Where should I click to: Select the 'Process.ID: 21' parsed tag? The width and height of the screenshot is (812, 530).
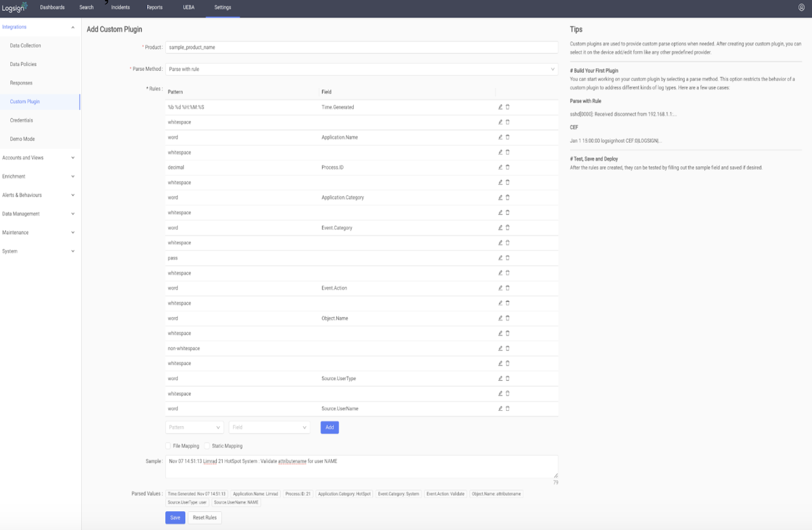298,494
